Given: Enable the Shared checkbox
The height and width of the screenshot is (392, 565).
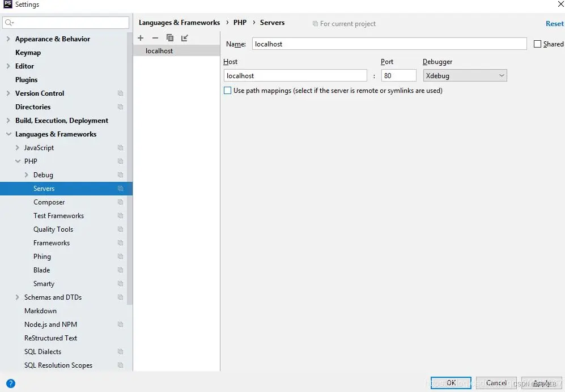Looking at the screenshot, I should [537, 44].
